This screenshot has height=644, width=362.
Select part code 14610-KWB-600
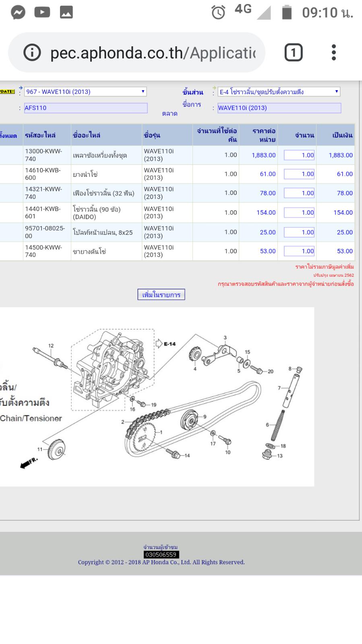point(43,174)
